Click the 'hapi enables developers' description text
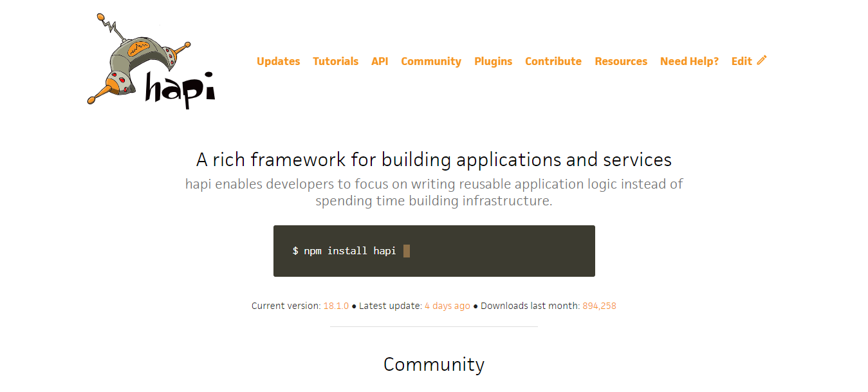 coord(434,192)
